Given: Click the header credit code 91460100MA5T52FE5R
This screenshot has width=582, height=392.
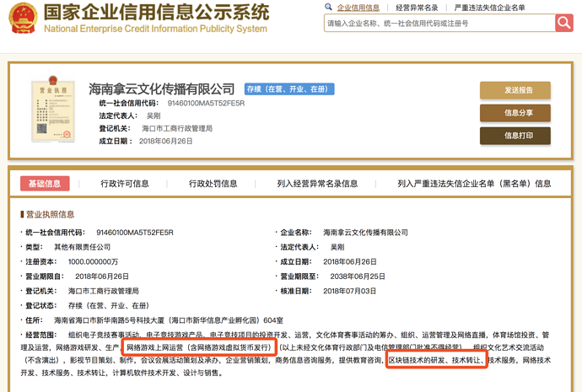Looking at the screenshot, I should (x=206, y=103).
